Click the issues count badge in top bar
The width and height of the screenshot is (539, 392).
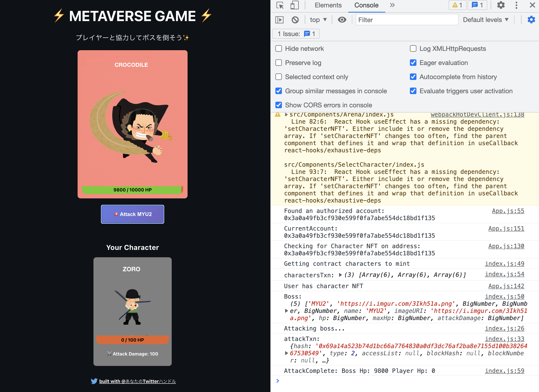pyautogui.click(x=477, y=5)
